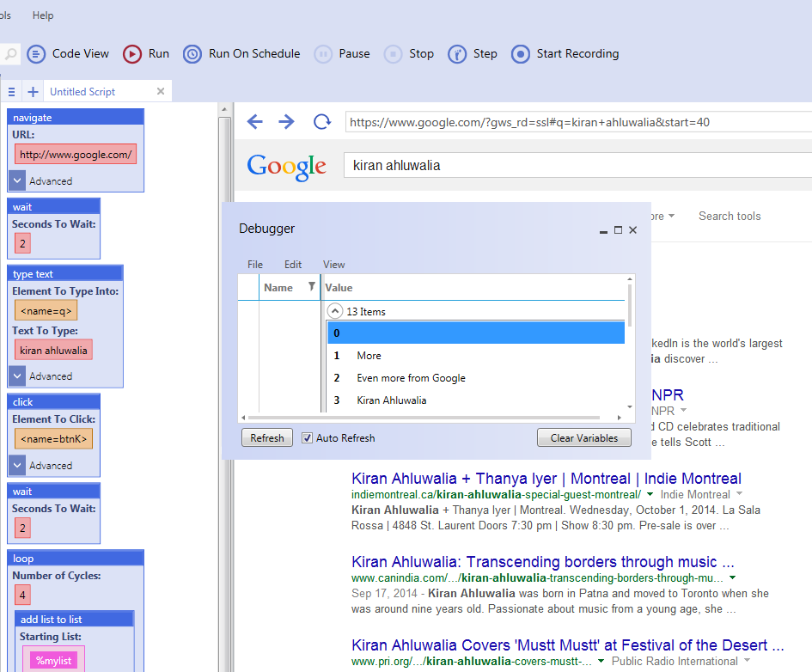
Task: Open Google Search tools
Action: coord(730,216)
